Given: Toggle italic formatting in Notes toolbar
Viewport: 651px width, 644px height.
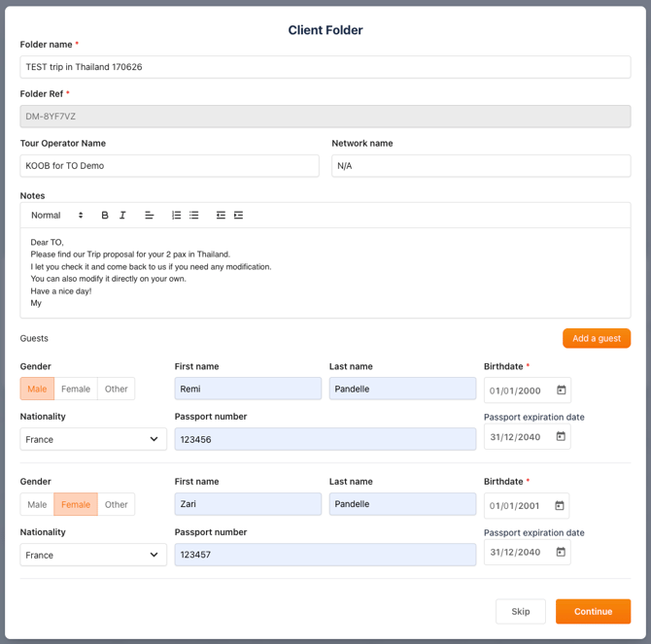Looking at the screenshot, I should pos(122,215).
